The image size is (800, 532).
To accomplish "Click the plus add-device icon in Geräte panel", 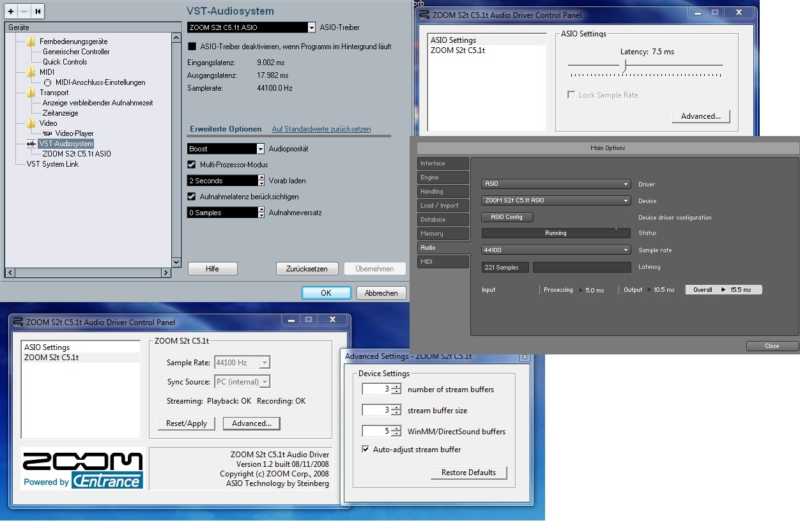I will [x=12, y=11].
